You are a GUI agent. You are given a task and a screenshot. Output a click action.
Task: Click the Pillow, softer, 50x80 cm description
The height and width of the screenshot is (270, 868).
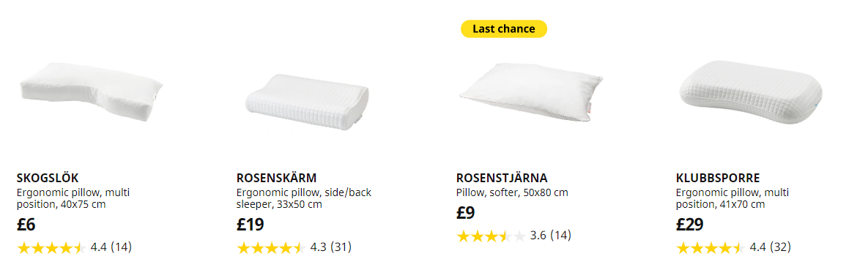pos(512,193)
